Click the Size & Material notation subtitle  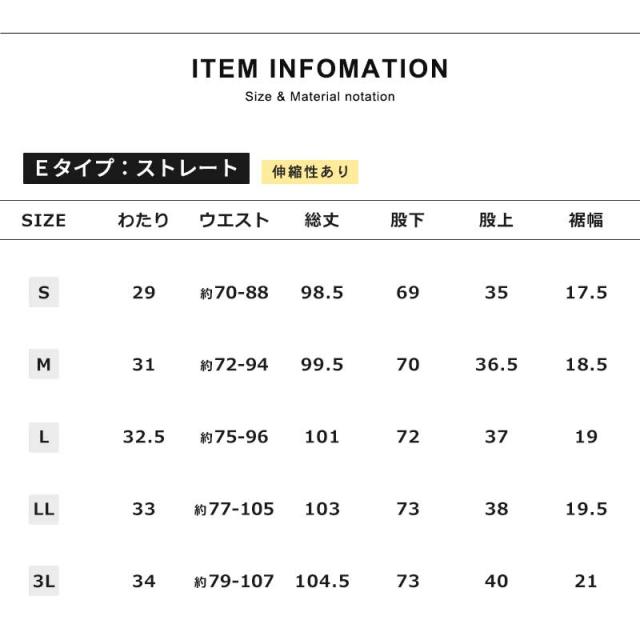coord(320,97)
